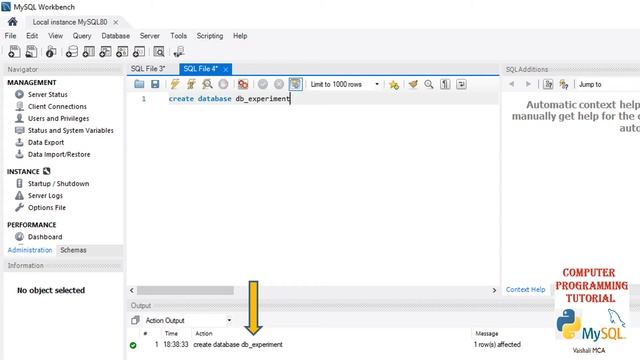
Task: Close the SQL File 4 tab
Action: tap(225, 69)
